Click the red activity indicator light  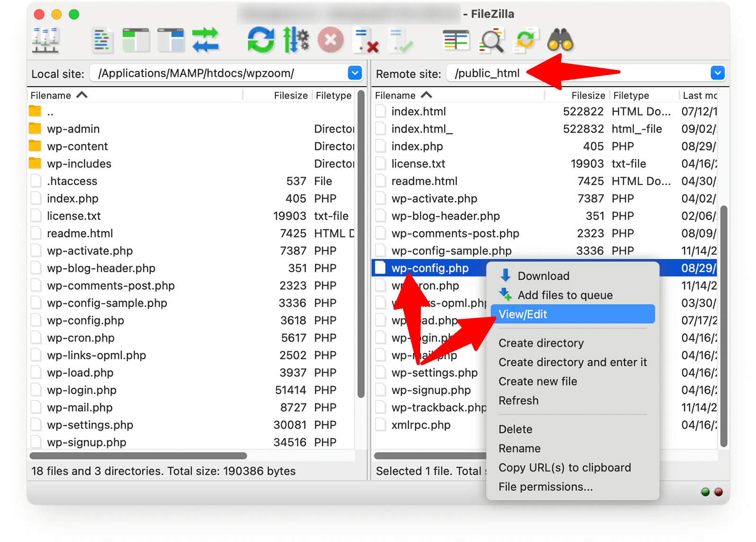point(719,492)
